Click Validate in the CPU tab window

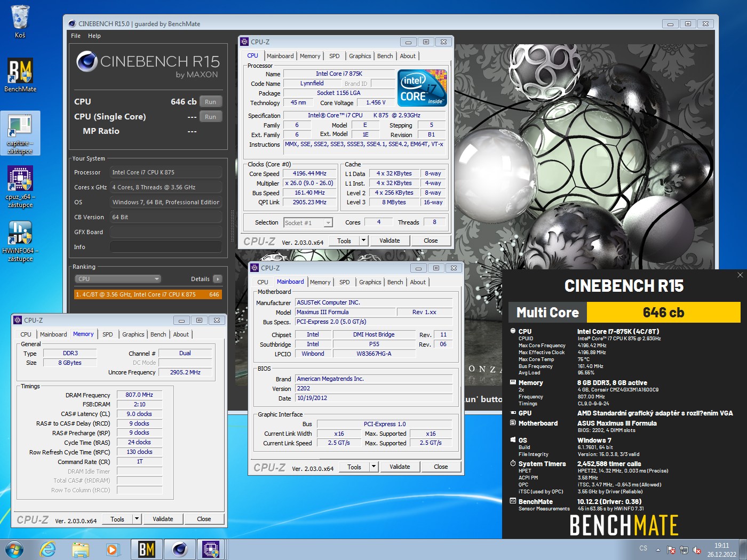[390, 241]
